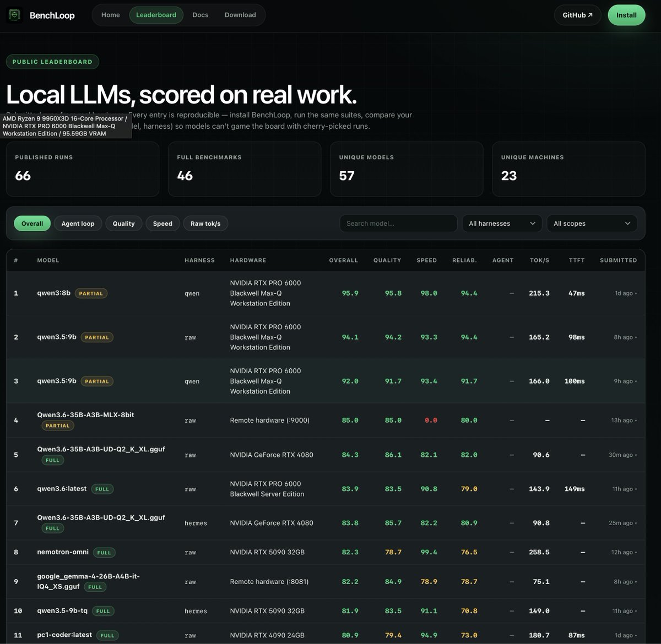Click the 70.8 reliability score

coord(469,610)
